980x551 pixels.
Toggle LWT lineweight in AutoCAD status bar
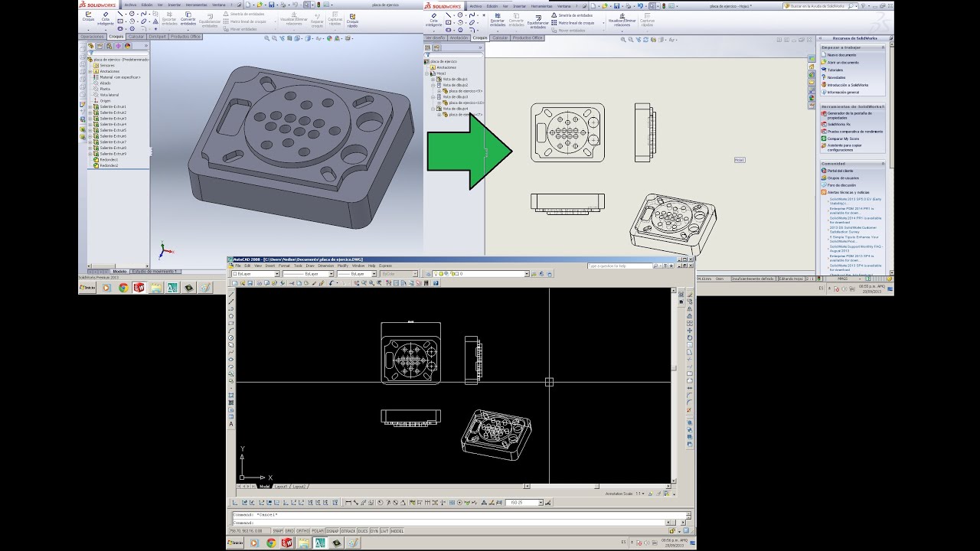pyautogui.click(x=384, y=531)
